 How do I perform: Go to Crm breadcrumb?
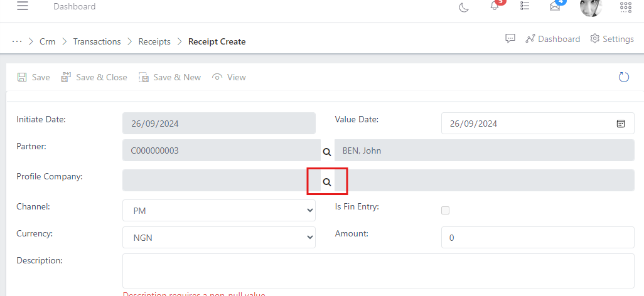tap(47, 41)
